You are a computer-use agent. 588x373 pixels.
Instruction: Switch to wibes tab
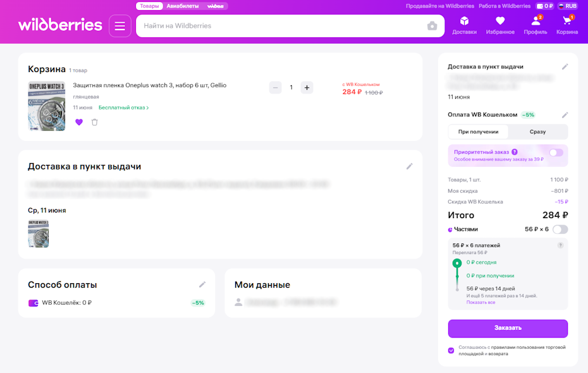click(215, 6)
